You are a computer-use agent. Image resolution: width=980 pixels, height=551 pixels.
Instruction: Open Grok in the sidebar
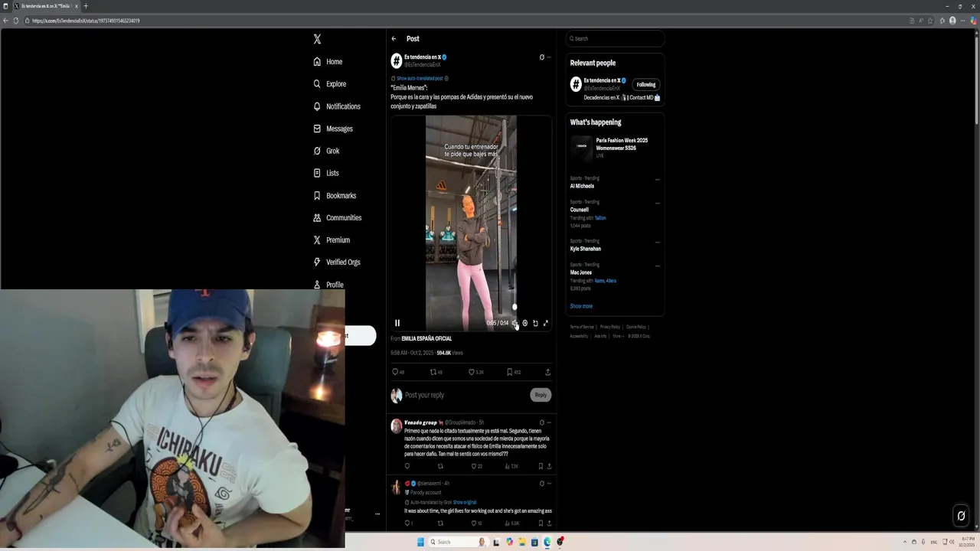tap(325, 151)
